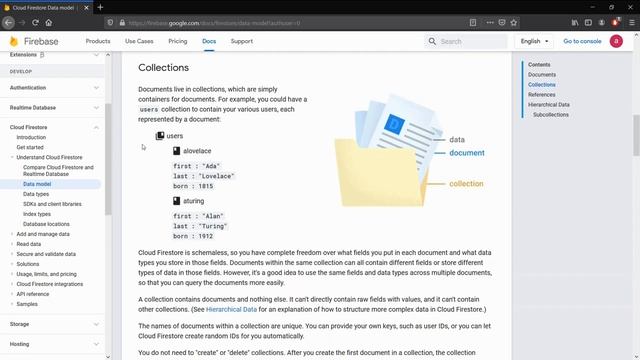Open the Use Cases menu
Image resolution: width=640 pixels, height=360 pixels.
(139, 41)
